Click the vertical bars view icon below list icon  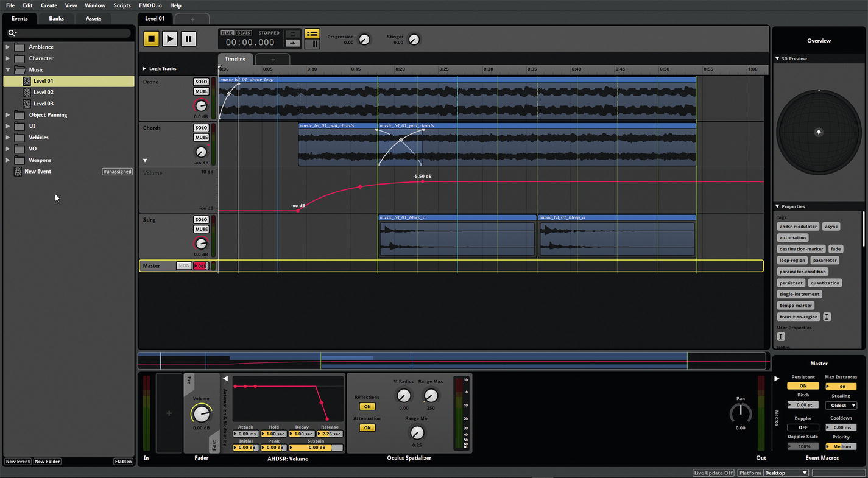(312, 44)
